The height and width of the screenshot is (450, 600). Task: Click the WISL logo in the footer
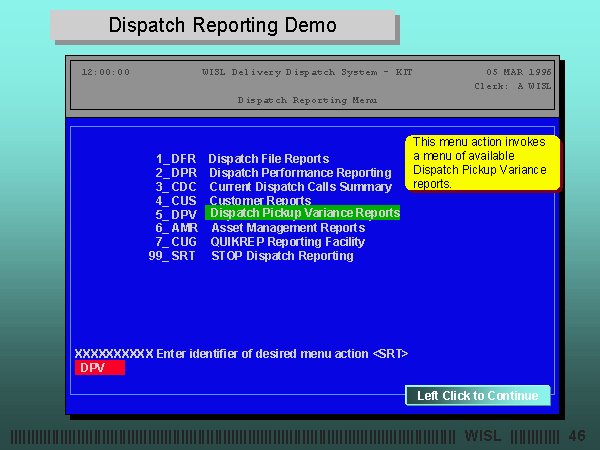(x=487, y=436)
